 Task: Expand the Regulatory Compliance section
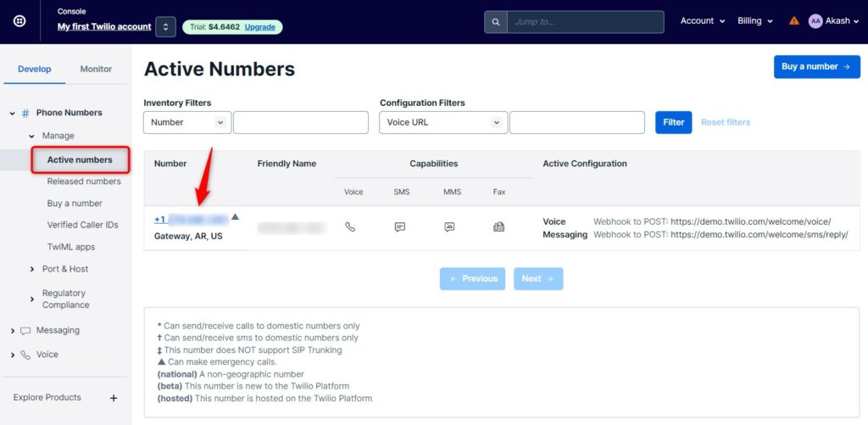pyautogui.click(x=32, y=299)
